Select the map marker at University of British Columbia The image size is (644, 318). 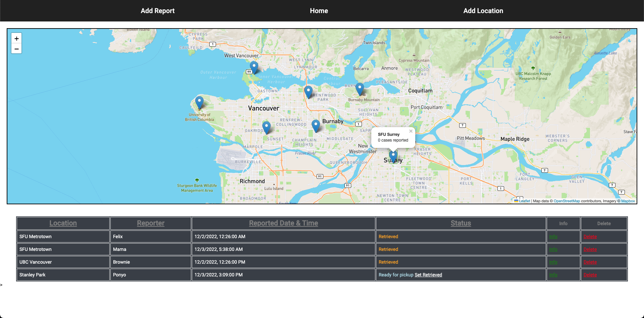199,102
